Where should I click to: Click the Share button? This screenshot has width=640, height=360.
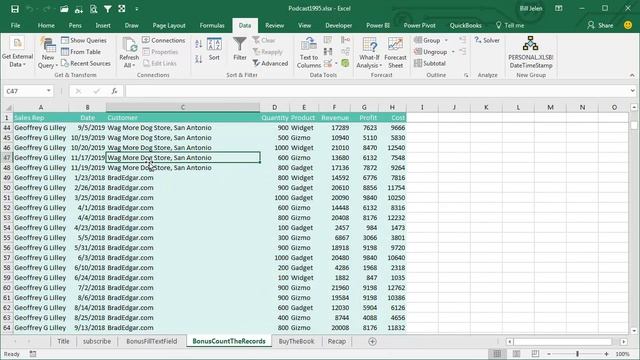600,25
